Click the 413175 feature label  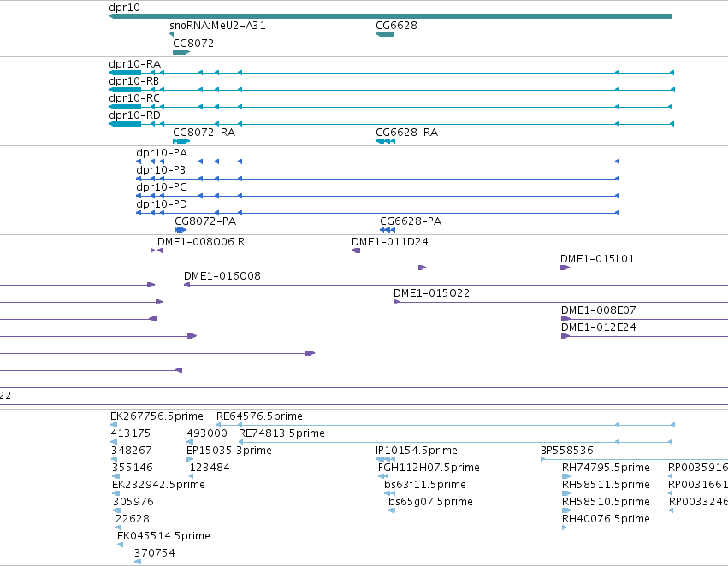point(131,433)
